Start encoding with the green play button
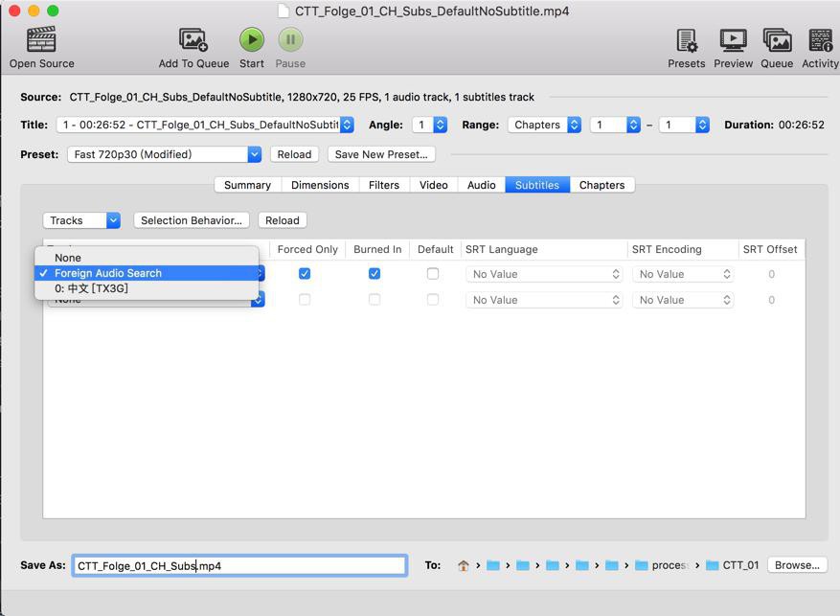 pos(252,39)
